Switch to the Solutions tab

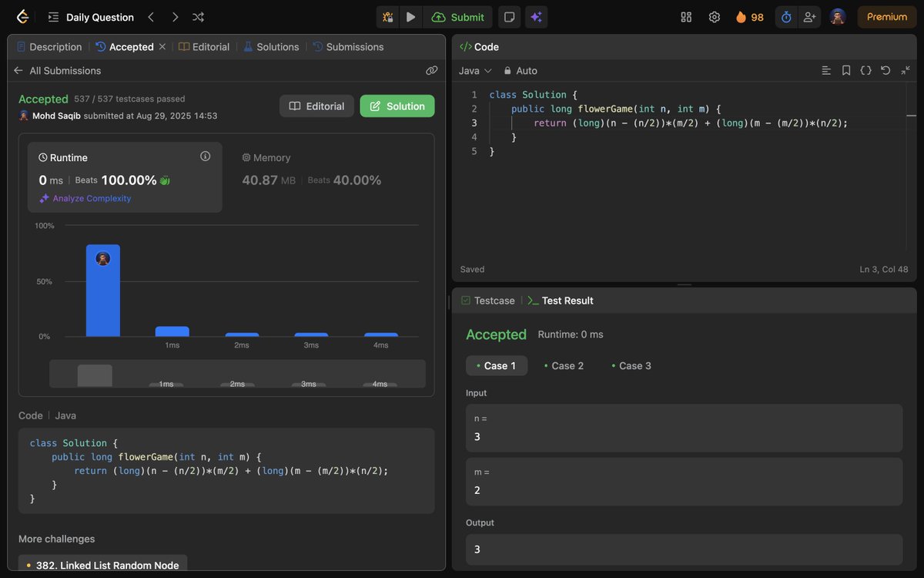(271, 47)
